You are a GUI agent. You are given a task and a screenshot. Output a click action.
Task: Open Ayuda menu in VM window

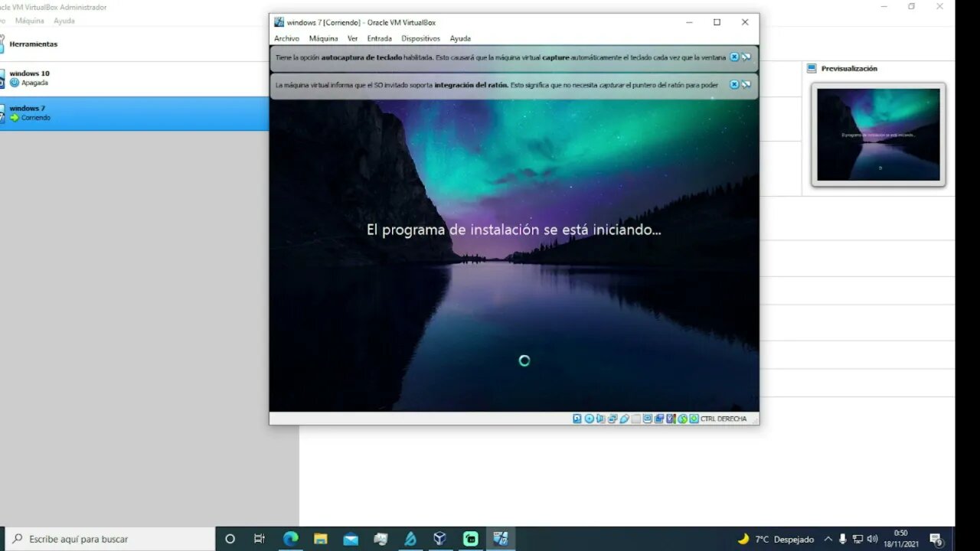(x=460, y=38)
